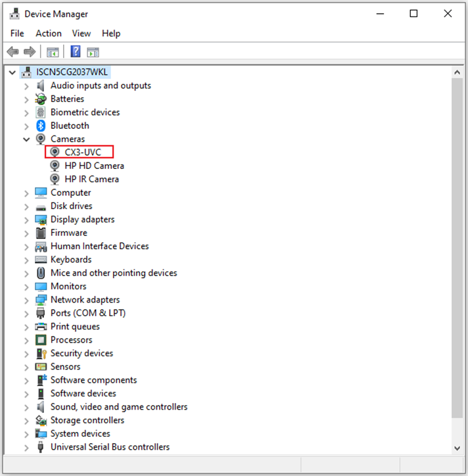Click the Forward arrow toolbar icon
Screen dimensions: 468x476
coord(29,52)
